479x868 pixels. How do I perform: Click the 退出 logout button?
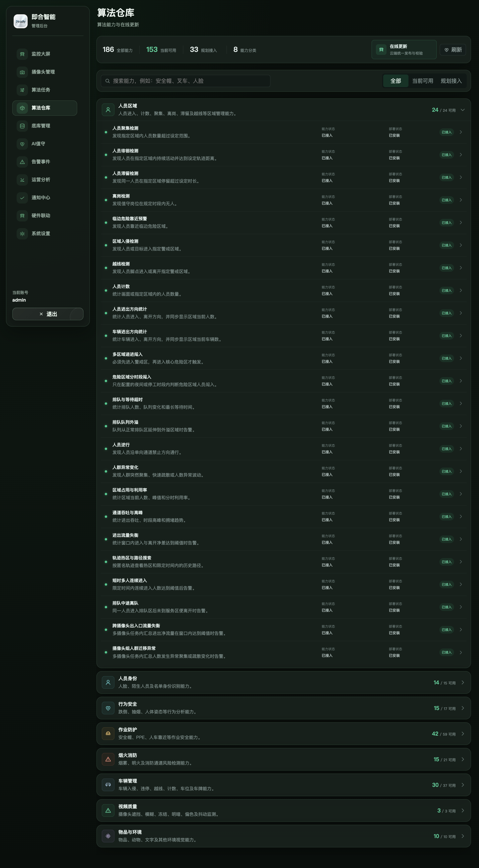tap(48, 314)
